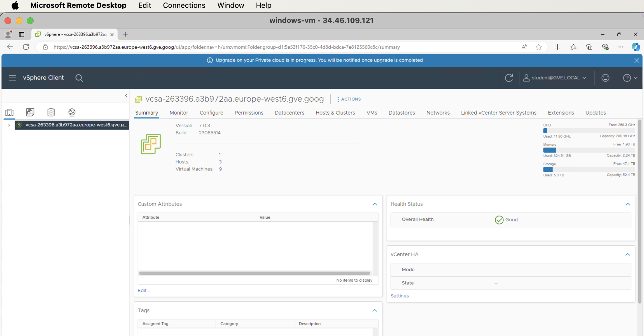Open the vSphere Client hamburger menu
Screen dimensions: 644x336
pyautogui.click(x=12, y=78)
